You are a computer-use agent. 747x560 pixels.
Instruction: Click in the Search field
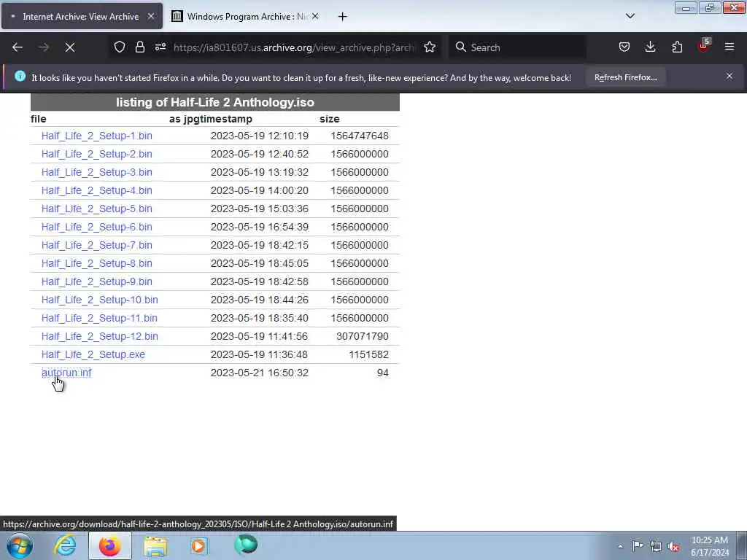pos(517,47)
